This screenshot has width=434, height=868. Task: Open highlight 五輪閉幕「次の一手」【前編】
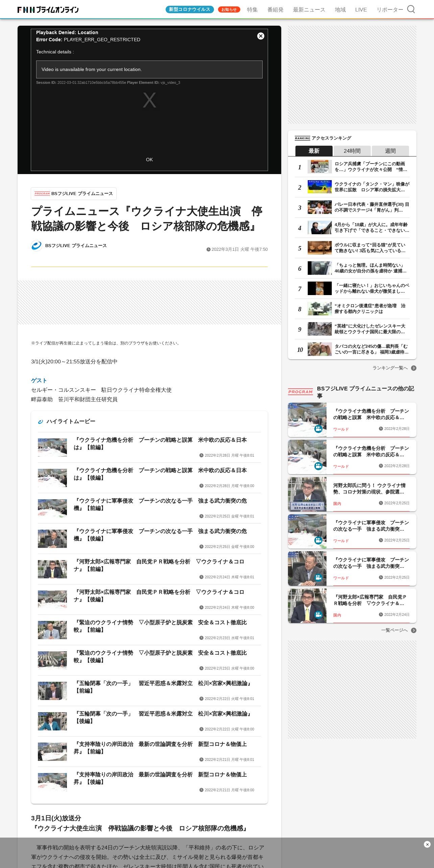click(x=149, y=691)
